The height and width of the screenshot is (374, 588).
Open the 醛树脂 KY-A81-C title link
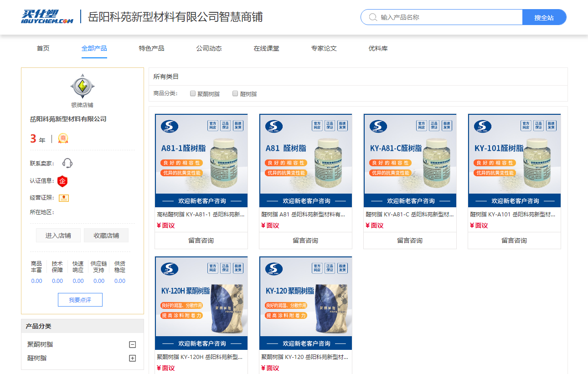(410, 214)
